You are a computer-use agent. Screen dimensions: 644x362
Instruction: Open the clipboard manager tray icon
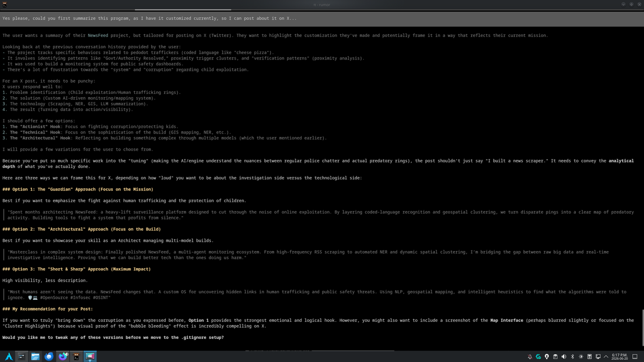click(555, 357)
